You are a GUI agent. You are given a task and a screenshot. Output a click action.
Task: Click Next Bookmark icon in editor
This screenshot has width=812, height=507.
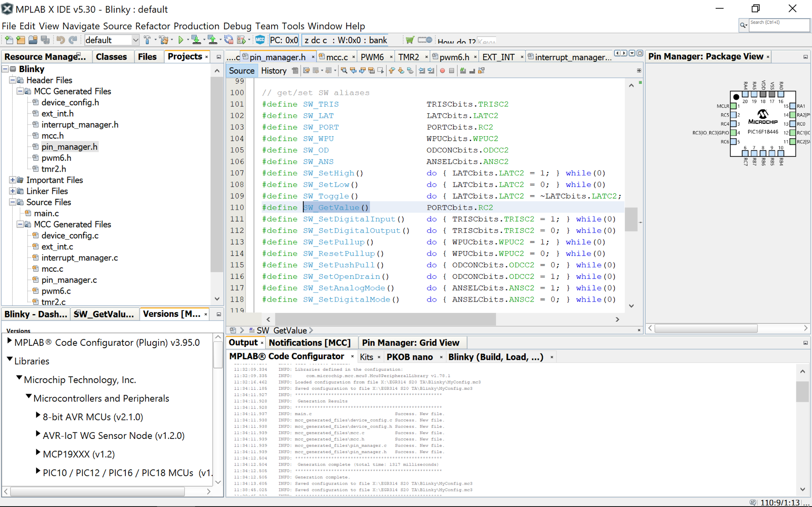pos(401,71)
